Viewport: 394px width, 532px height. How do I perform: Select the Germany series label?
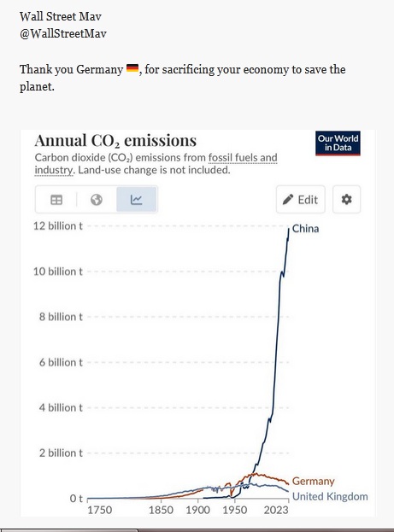pos(313,481)
